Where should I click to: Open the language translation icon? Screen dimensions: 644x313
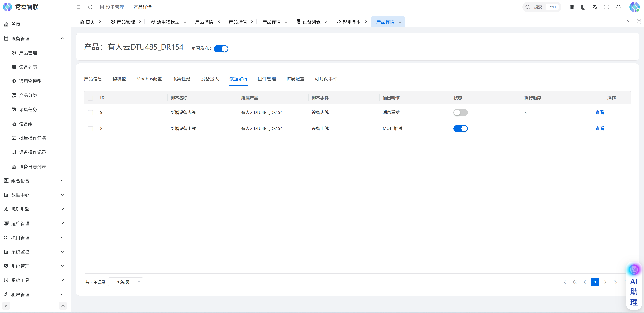[x=595, y=7]
